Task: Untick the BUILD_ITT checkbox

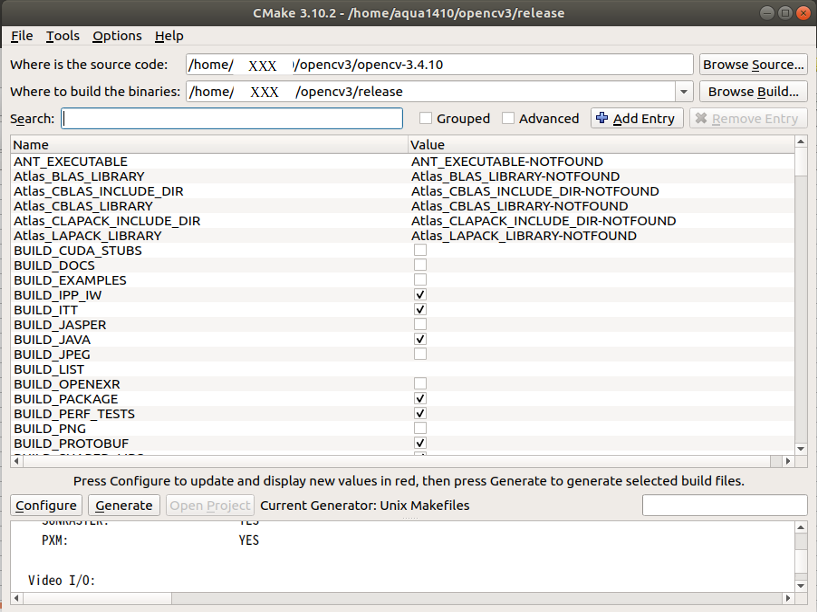Action: [x=420, y=310]
